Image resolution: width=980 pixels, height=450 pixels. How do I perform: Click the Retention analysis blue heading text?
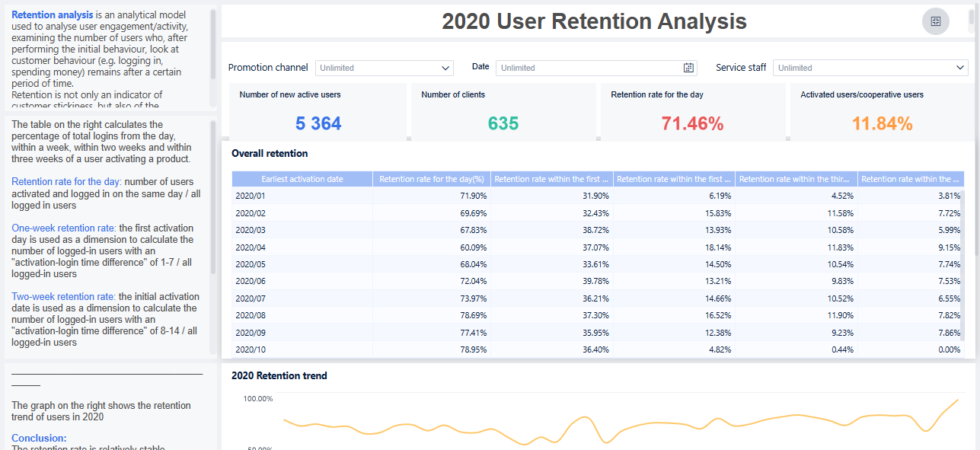pyautogui.click(x=53, y=15)
